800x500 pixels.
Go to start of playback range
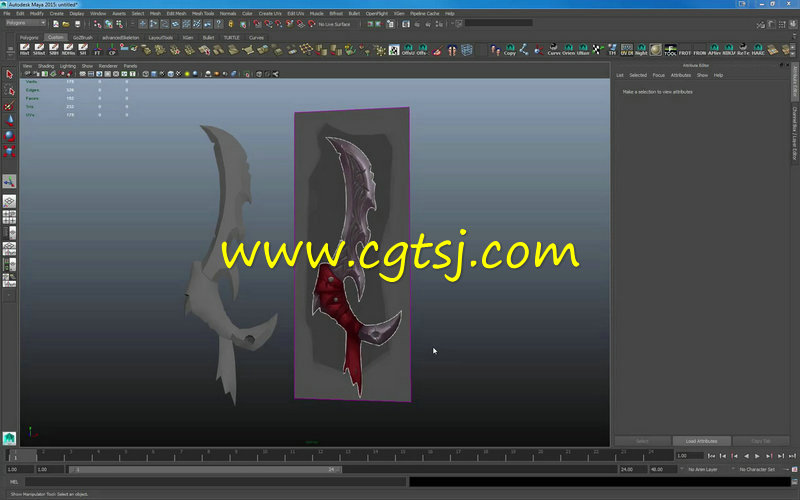point(711,456)
